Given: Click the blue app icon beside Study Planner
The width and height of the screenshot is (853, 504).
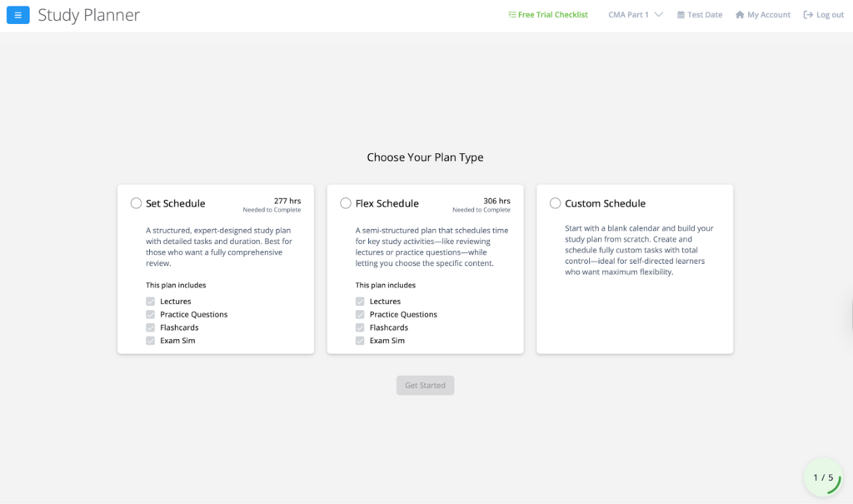Looking at the screenshot, I should (x=17, y=14).
